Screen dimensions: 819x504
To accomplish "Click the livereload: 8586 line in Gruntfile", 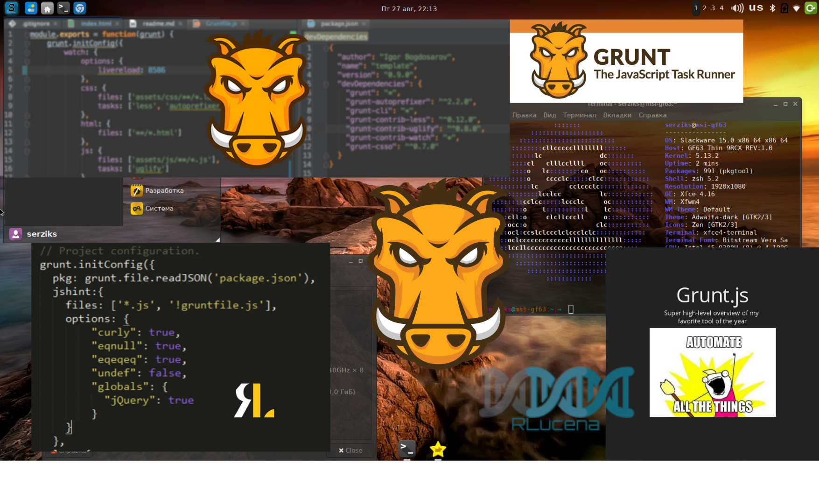I will tap(132, 70).
